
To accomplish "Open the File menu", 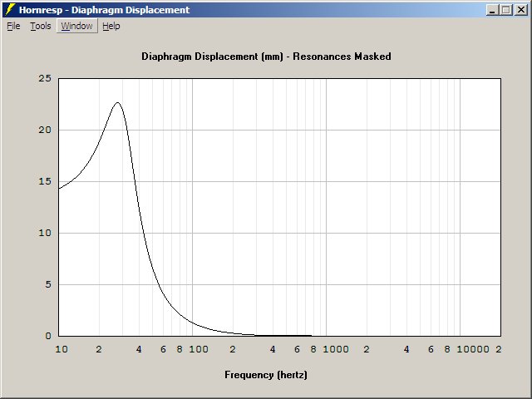I will pos(13,26).
